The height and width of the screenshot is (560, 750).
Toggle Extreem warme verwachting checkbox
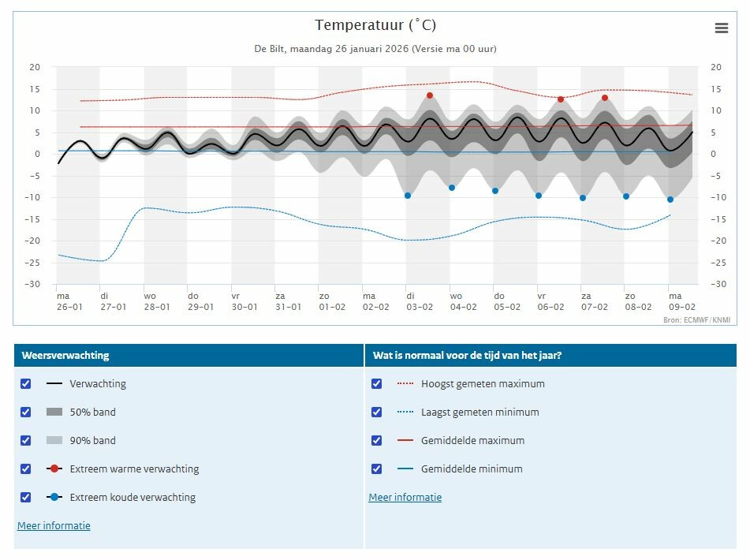[26, 469]
